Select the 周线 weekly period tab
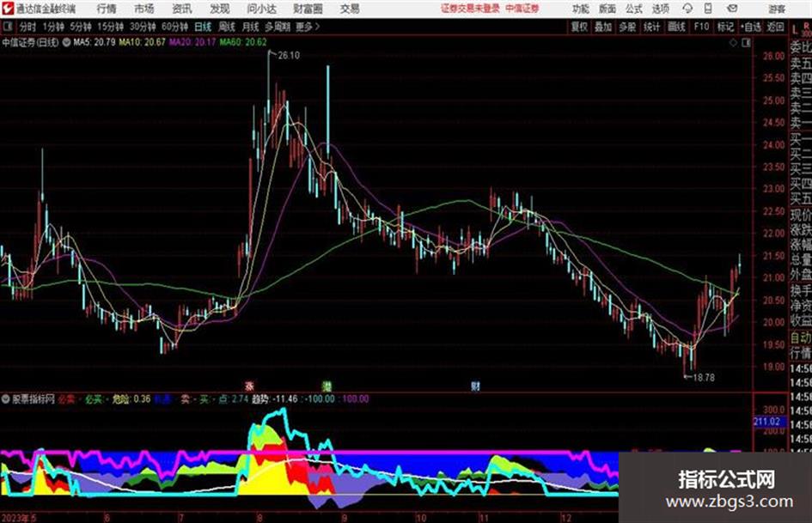This screenshot has height=523, width=812. (x=227, y=27)
